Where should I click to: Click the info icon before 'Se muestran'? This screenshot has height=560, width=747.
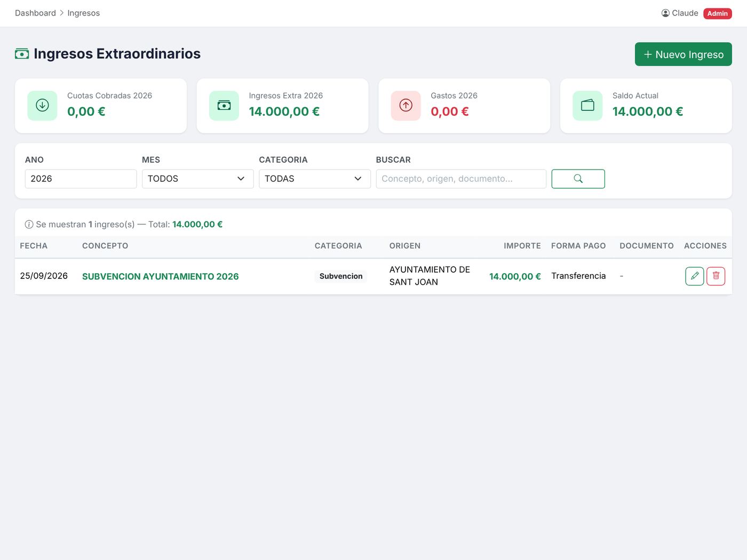tap(29, 225)
